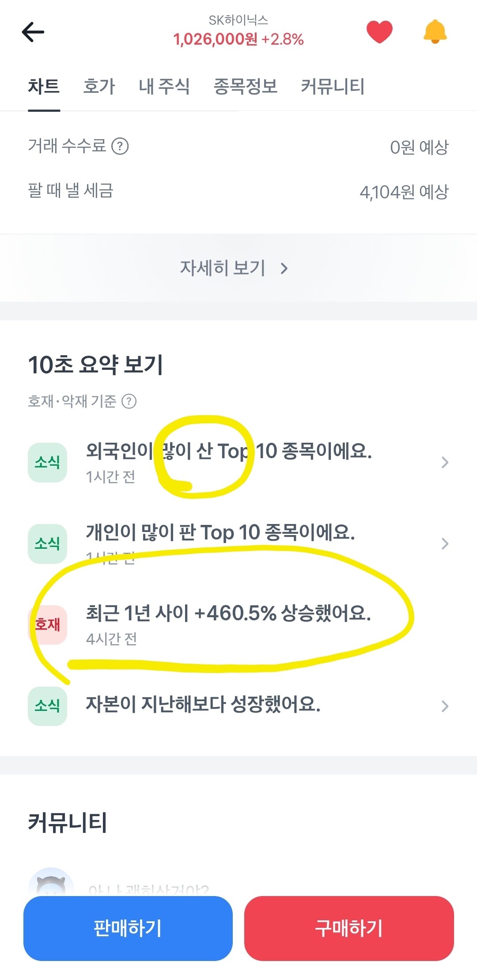The height and width of the screenshot is (980, 477).
Task: Switch to the 호가 tab
Action: [99, 86]
